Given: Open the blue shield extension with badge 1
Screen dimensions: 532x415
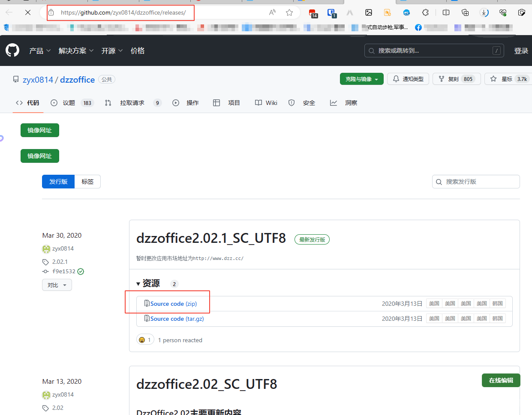Looking at the screenshot, I should point(331,13).
